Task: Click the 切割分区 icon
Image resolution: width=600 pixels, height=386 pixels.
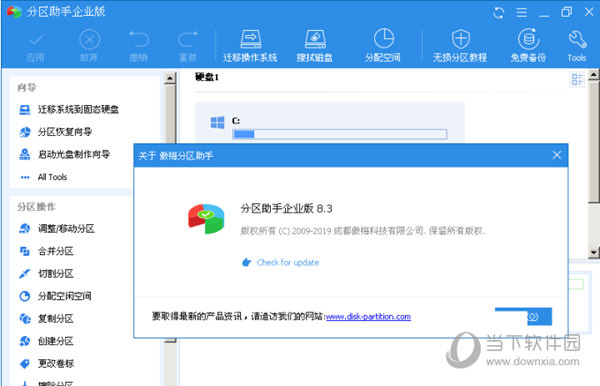Action: click(x=25, y=274)
